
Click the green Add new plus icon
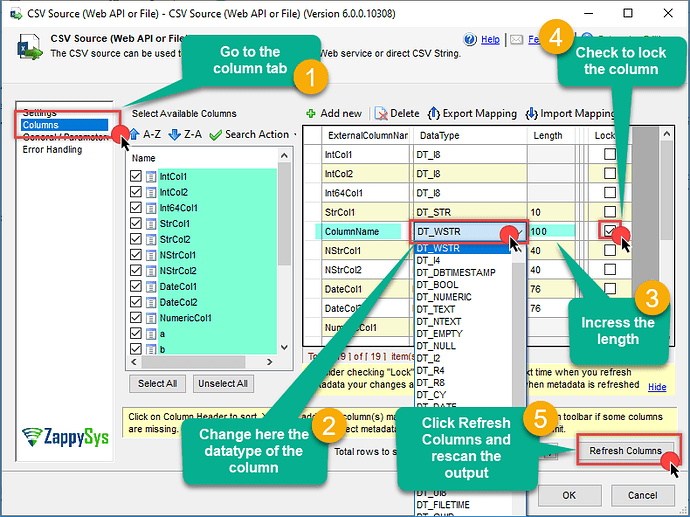[x=311, y=114]
